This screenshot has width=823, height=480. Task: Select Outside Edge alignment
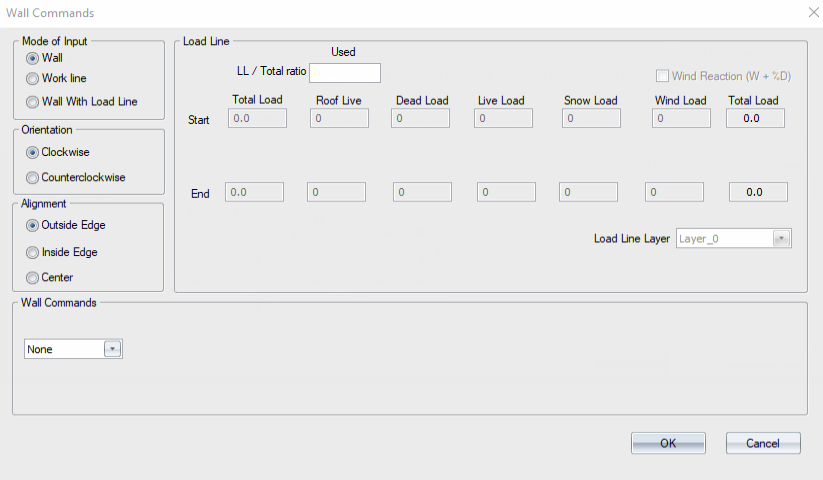click(33, 225)
